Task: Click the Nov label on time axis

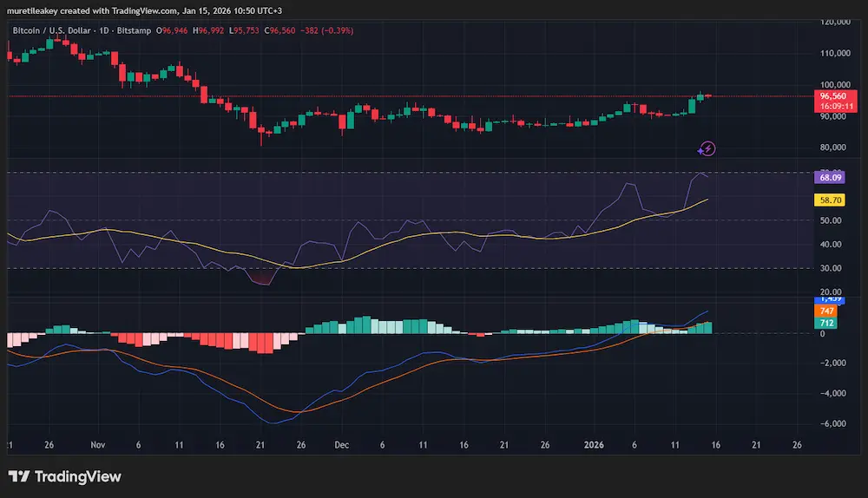Action: (x=97, y=444)
